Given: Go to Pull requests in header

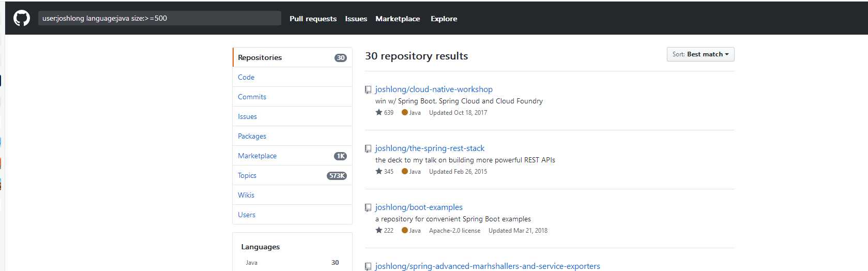Looking at the screenshot, I should 313,19.
